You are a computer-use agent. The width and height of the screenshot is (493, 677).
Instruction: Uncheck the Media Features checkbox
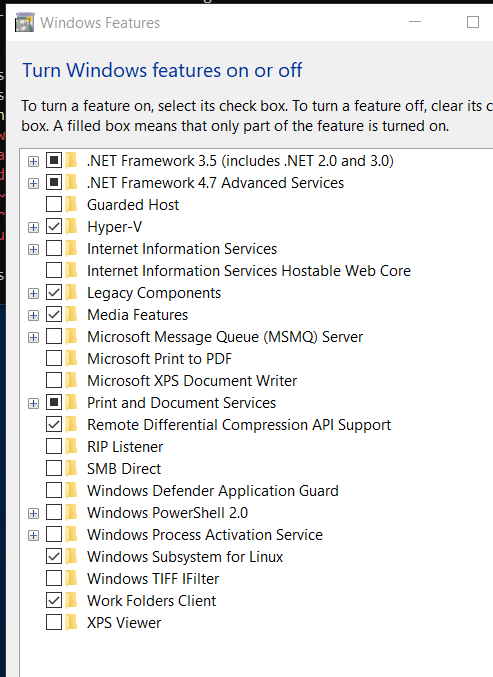54,314
